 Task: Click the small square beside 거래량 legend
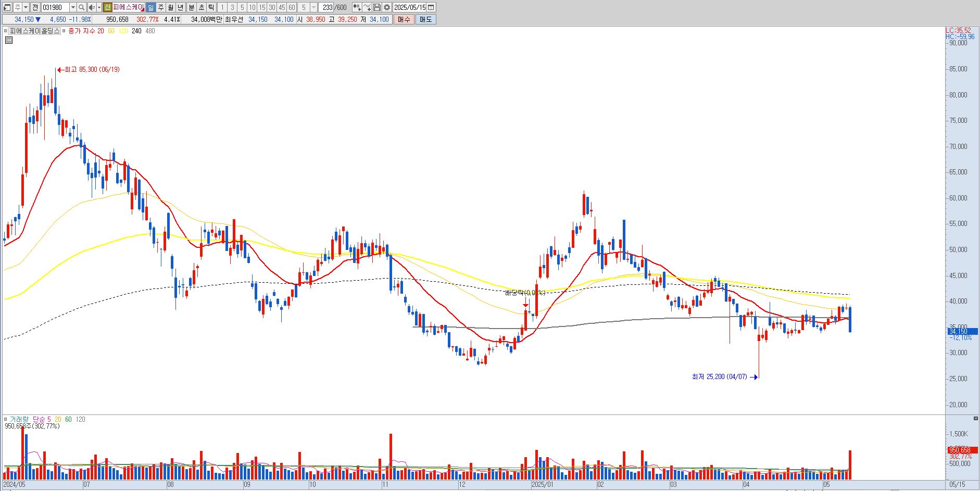pyautogui.click(x=6, y=419)
